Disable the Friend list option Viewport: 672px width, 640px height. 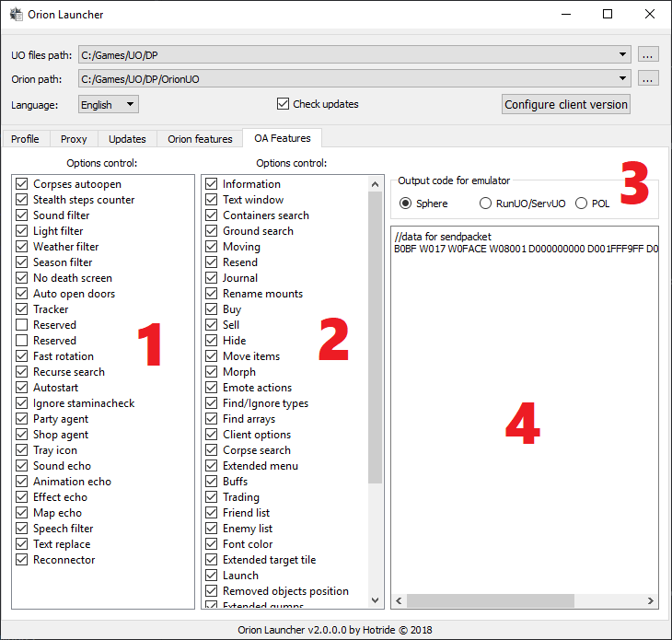coord(212,512)
